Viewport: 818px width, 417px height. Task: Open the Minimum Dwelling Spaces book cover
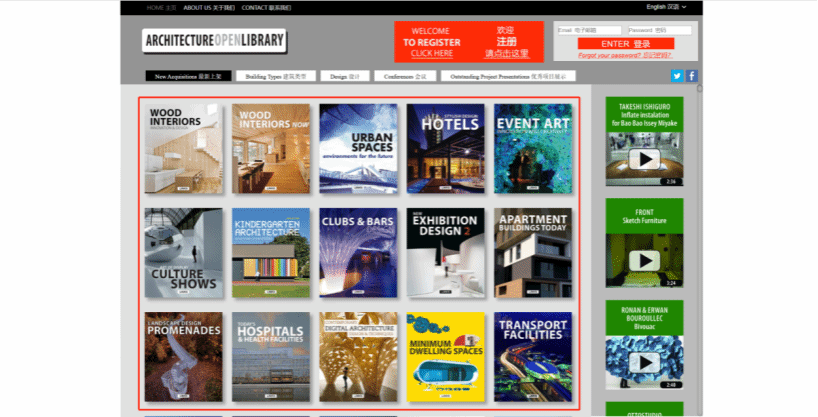445,357
